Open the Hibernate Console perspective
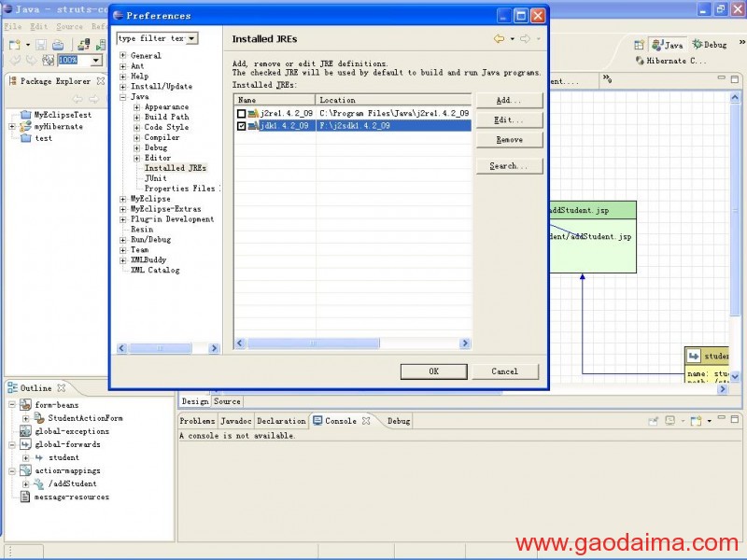Screen dimensions: 747x560 pyautogui.click(x=671, y=61)
